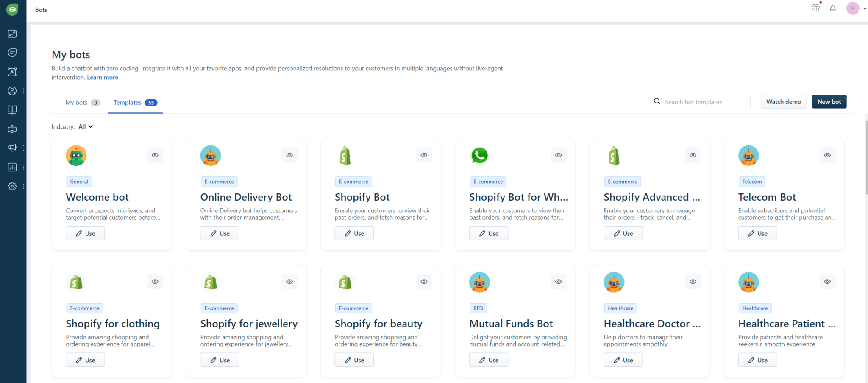Preview the Welcome bot template
Image resolution: width=868 pixels, height=383 pixels.
155,155
